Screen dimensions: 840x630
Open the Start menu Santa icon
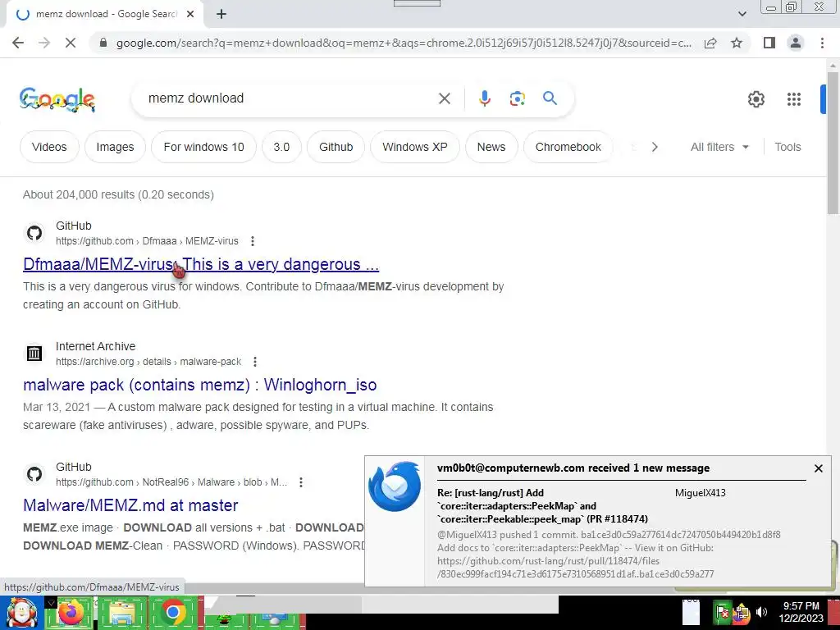point(22,613)
